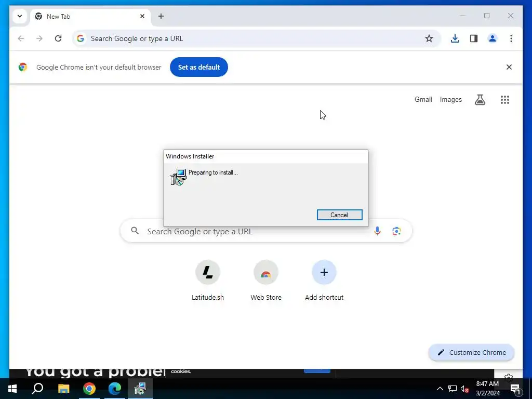Click Set as default button
Viewport: 532px width, 399px height.
point(199,67)
